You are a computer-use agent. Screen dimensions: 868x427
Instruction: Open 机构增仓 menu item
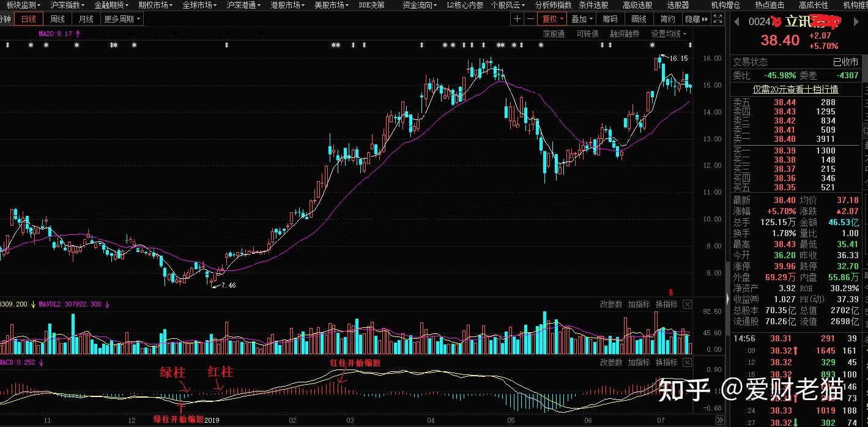click(725, 5)
